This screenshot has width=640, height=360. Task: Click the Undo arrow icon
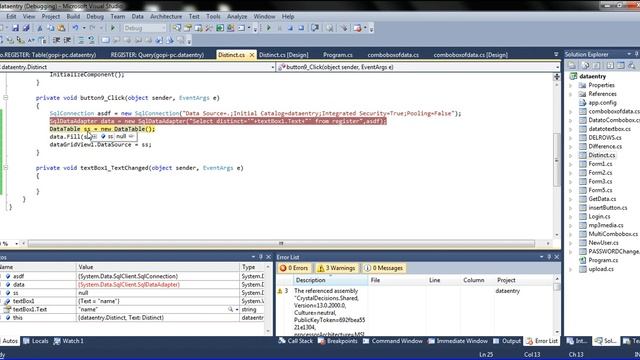(76, 28)
